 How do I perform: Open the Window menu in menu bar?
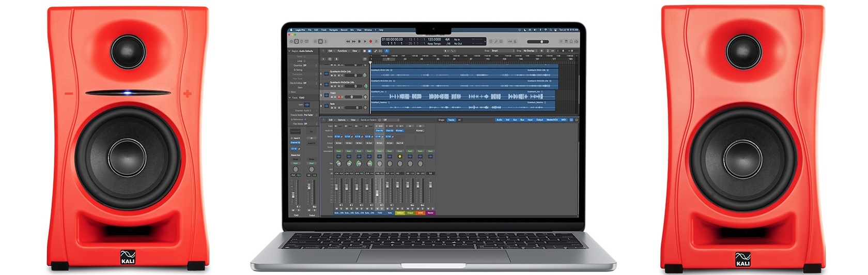coord(368,30)
